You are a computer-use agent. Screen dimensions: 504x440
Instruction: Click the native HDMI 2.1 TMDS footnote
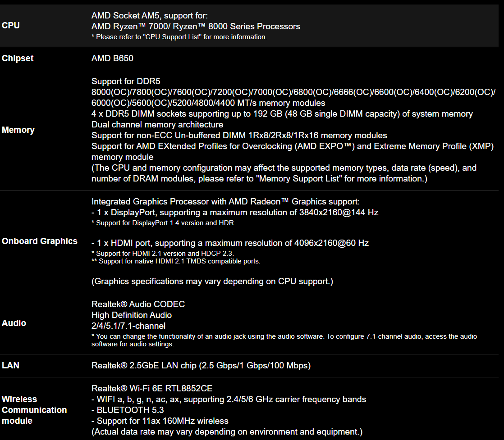(x=176, y=261)
